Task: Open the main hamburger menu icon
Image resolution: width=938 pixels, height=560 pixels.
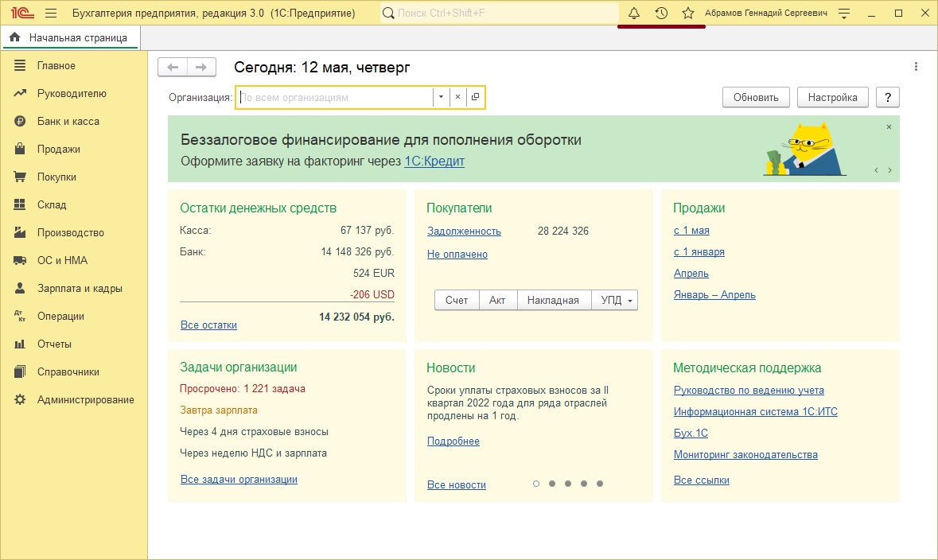Action: tap(49, 13)
